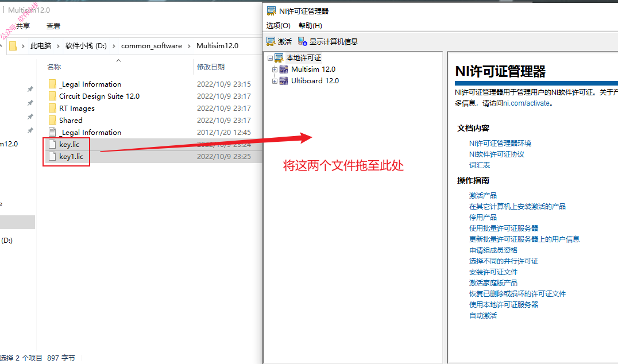
Task: Open the NI许可证管理器环境 link
Action: pos(500,143)
